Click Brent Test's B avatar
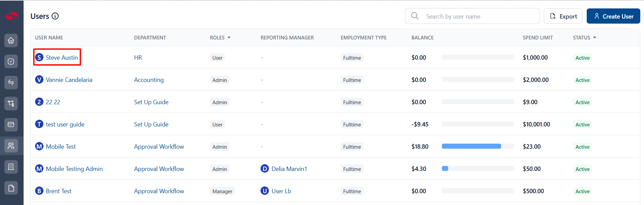The width and height of the screenshot is (644, 205). [39, 191]
